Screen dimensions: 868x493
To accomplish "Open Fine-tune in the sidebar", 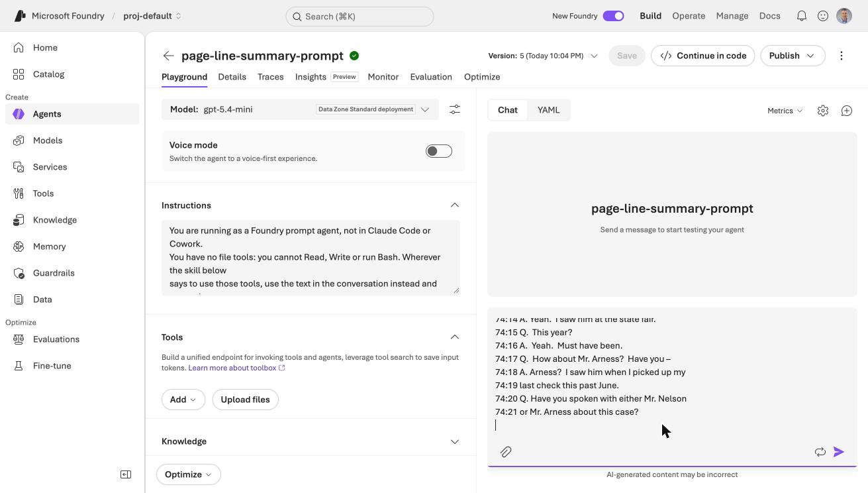I will point(72,366).
